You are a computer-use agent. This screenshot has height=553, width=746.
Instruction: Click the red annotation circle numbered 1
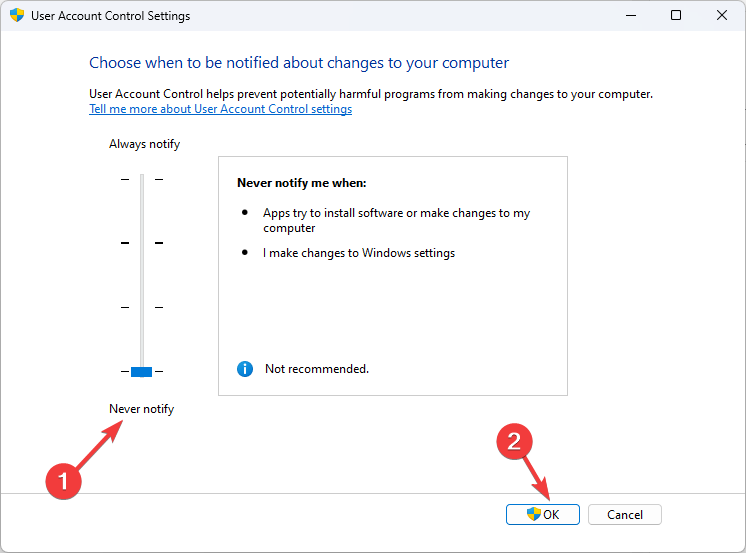click(65, 480)
